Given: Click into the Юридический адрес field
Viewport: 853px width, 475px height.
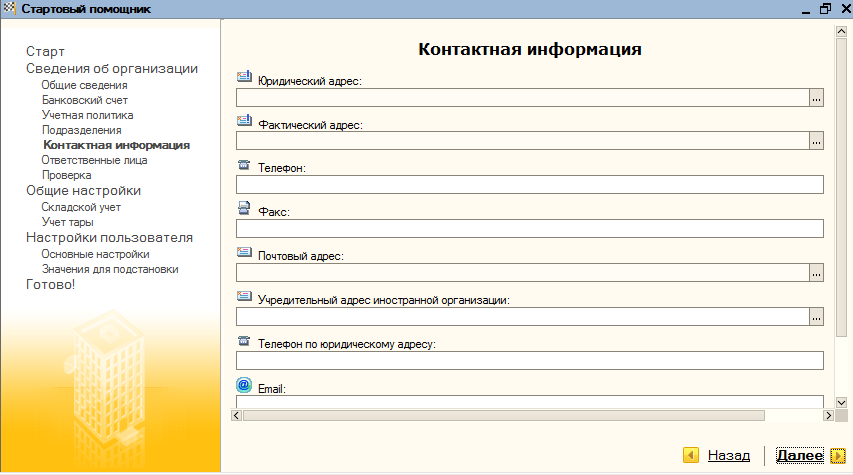Looking at the screenshot, I should 523,98.
